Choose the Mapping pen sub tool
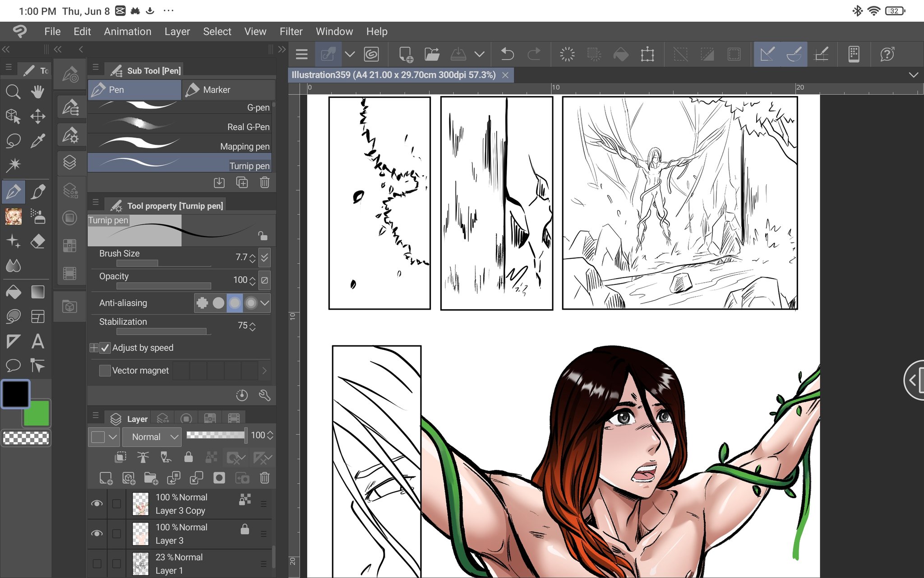Viewport: 924px width, 578px height. click(x=180, y=146)
